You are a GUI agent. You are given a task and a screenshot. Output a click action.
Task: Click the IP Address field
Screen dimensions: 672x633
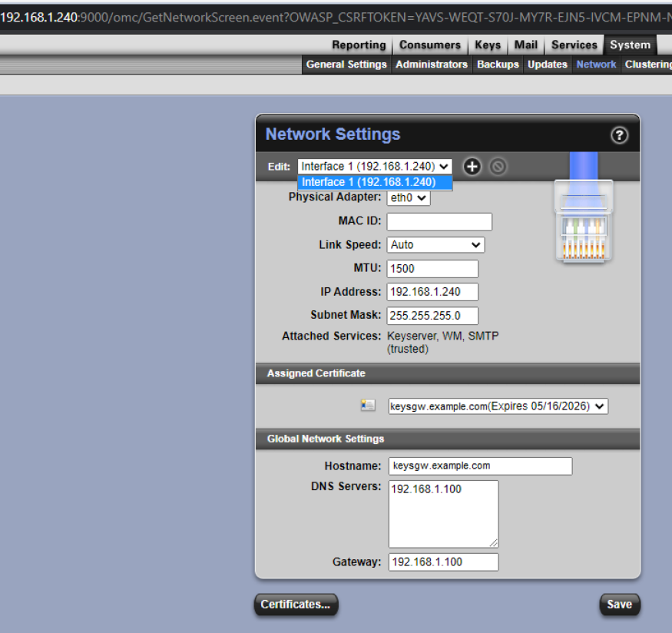tap(432, 292)
